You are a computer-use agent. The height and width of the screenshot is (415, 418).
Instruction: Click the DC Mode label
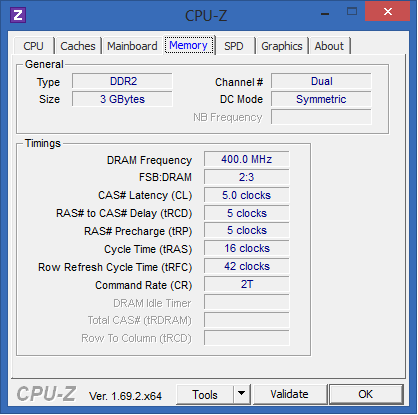(x=241, y=99)
